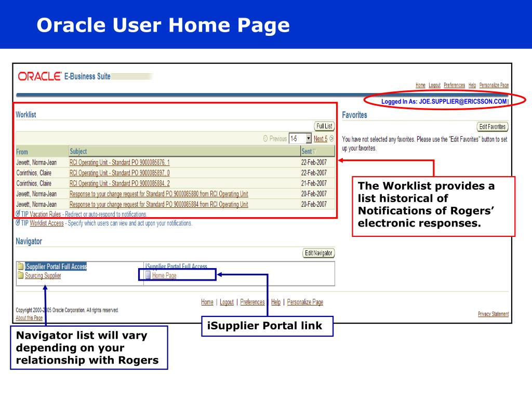532x399 pixels.
Task: Expand iSupplier Portal Full Access in Navigator
Action: 56,267
